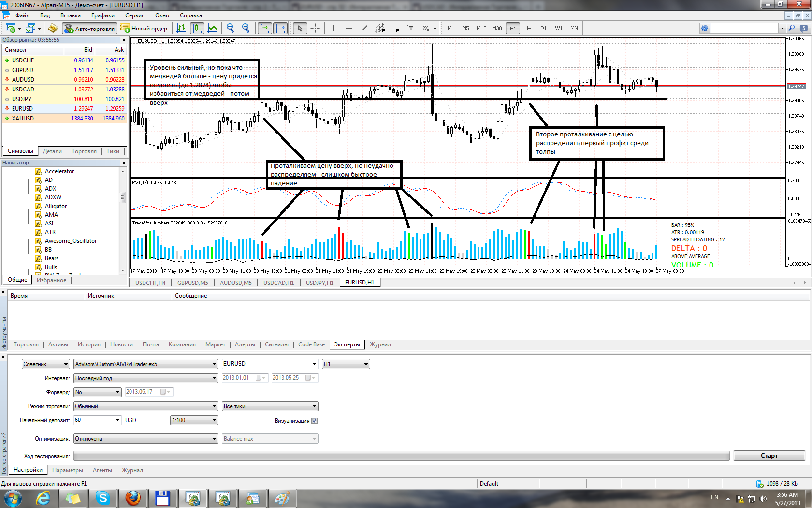Click the Новый ордер button

coord(144,29)
